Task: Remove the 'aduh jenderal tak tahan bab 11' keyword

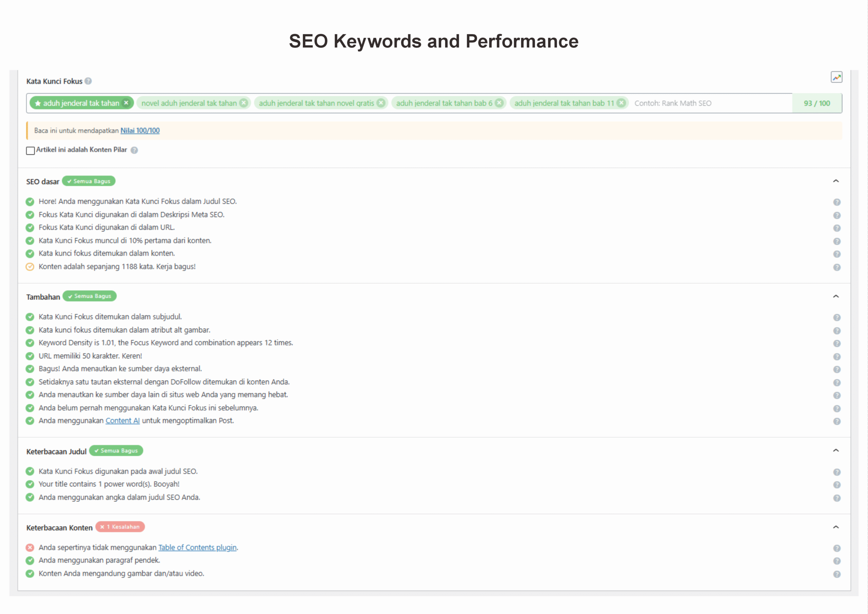Action: [x=621, y=103]
